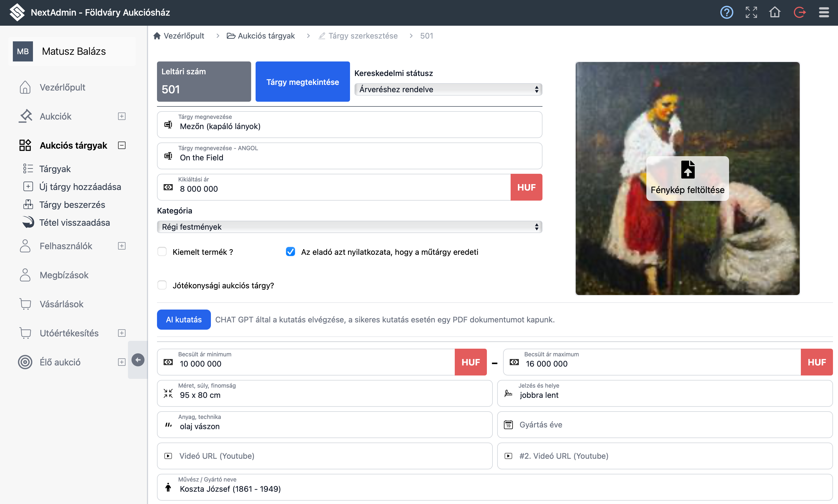Click the Becsült ár maximum input field

pyautogui.click(x=652, y=362)
